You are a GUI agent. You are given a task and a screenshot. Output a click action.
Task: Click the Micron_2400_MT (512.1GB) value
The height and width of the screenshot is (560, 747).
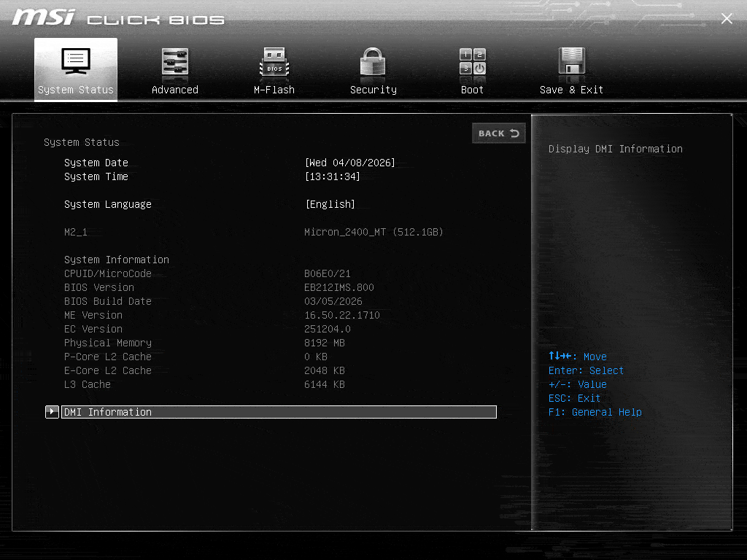pyautogui.click(x=373, y=232)
